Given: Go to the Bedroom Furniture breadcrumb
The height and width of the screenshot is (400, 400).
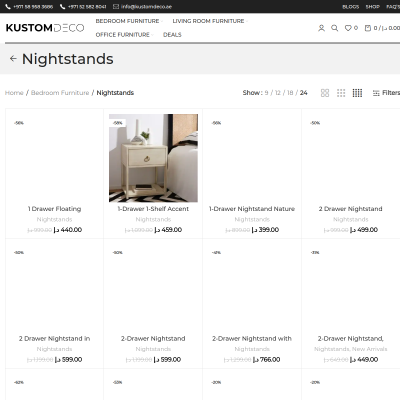Looking at the screenshot, I should pos(60,93).
